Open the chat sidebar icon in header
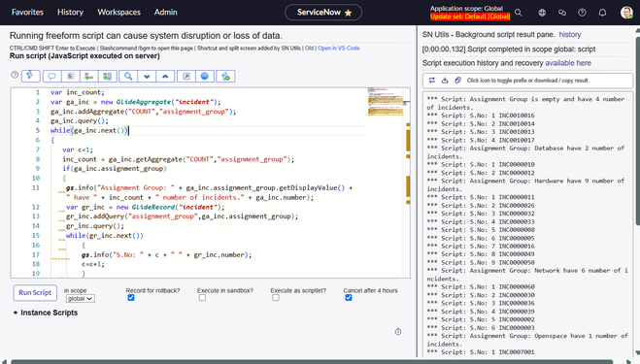Screen dimensions: 640x364 pyautogui.click(x=562, y=13)
